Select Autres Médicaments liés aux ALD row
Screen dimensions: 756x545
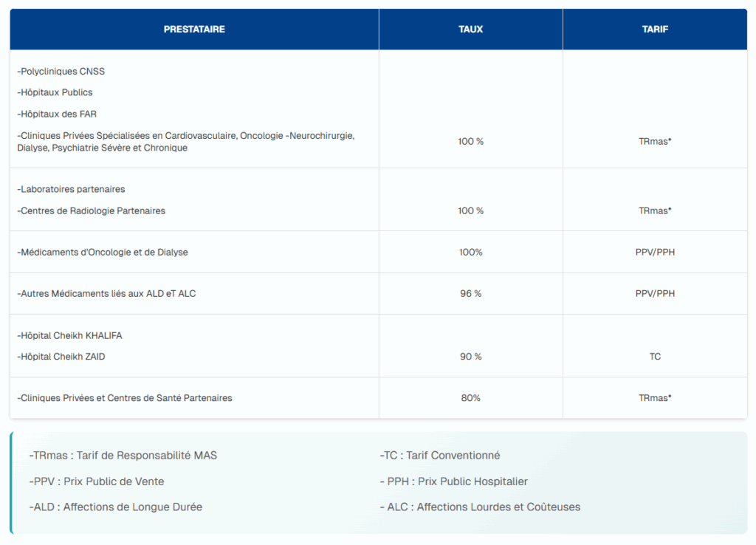click(106, 294)
